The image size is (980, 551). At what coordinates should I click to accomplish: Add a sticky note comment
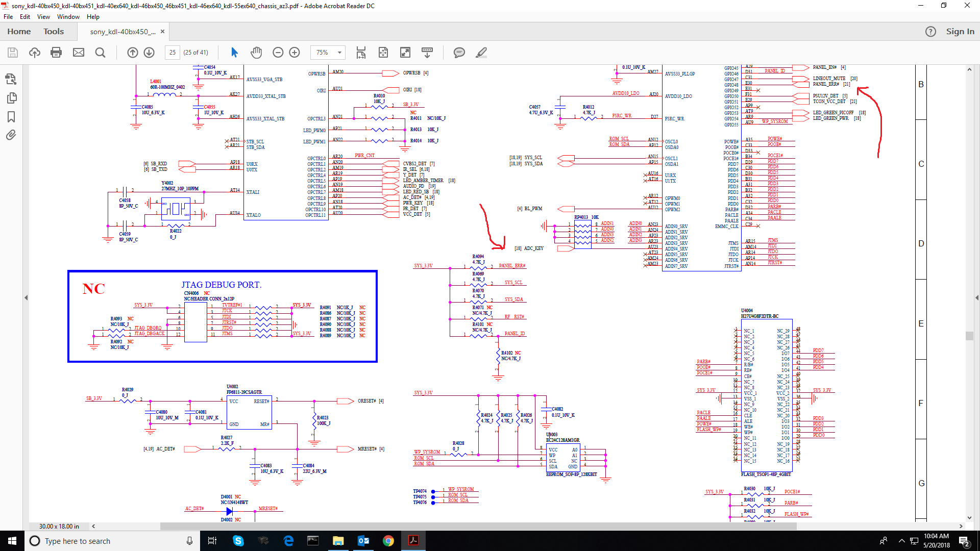coord(459,53)
